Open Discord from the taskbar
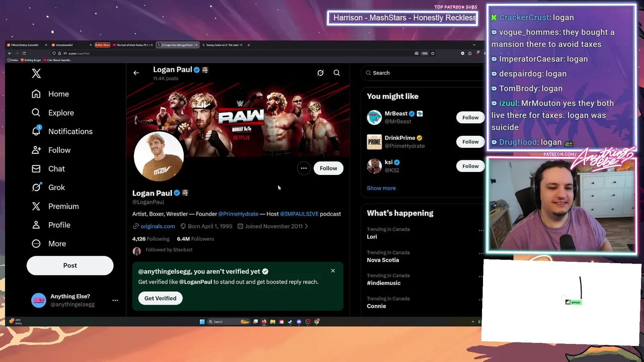This screenshot has width=644, height=362. click(299, 322)
